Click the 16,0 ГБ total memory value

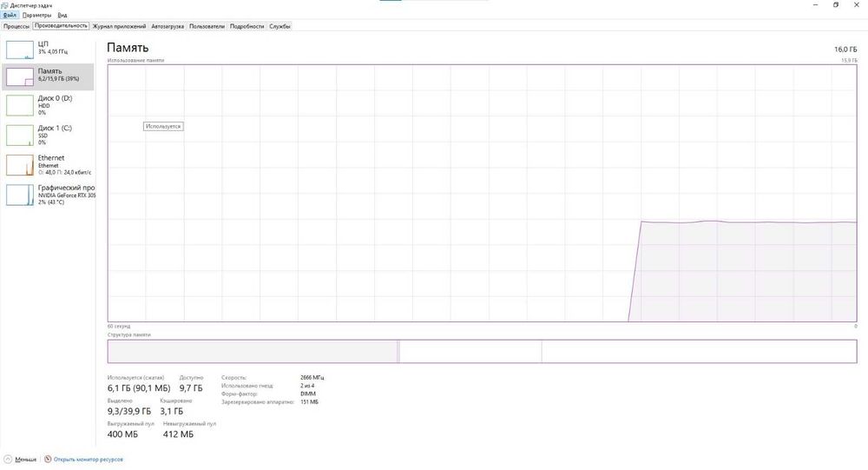pyautogui.click(x=845, y=50)
